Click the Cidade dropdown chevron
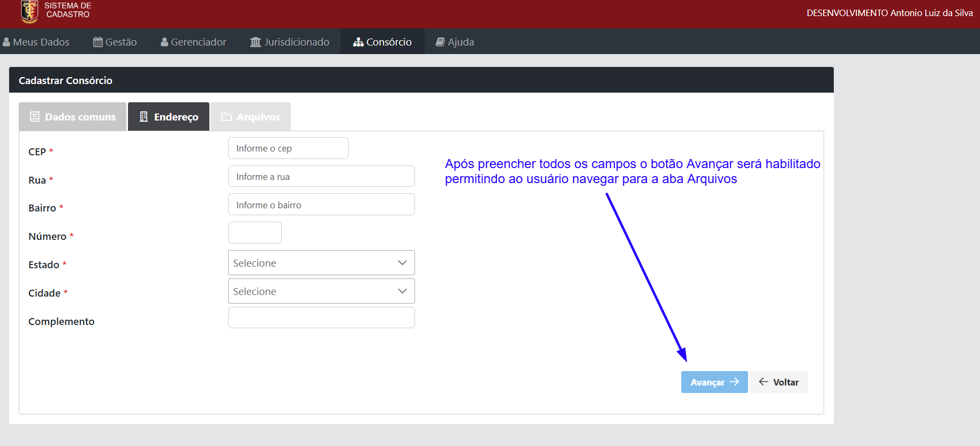The height and width of the screenshot is (446, 980). (403, 291)
